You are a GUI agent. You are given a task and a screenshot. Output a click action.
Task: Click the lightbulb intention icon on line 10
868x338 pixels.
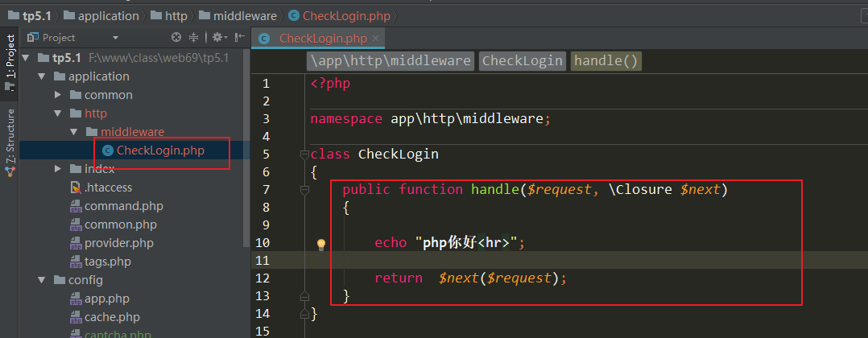(x=321, y=244)
